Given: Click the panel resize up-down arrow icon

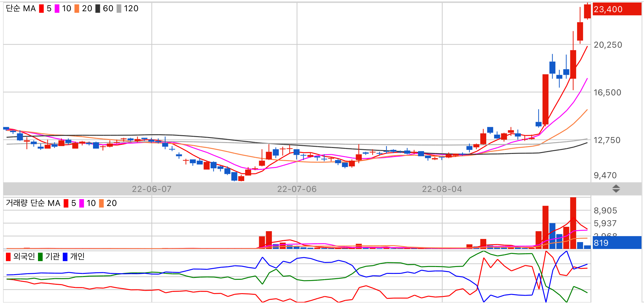Looking at the screenshot, I should coord(616,188).
